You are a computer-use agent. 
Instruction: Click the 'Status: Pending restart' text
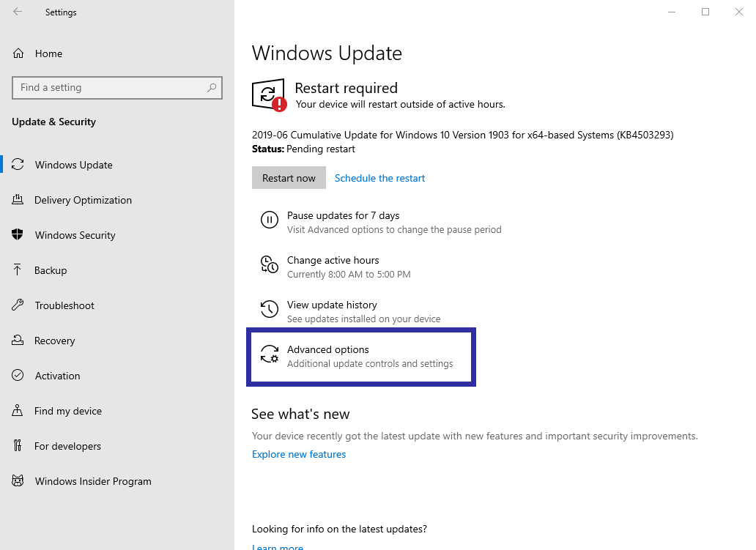coord(303,149)
